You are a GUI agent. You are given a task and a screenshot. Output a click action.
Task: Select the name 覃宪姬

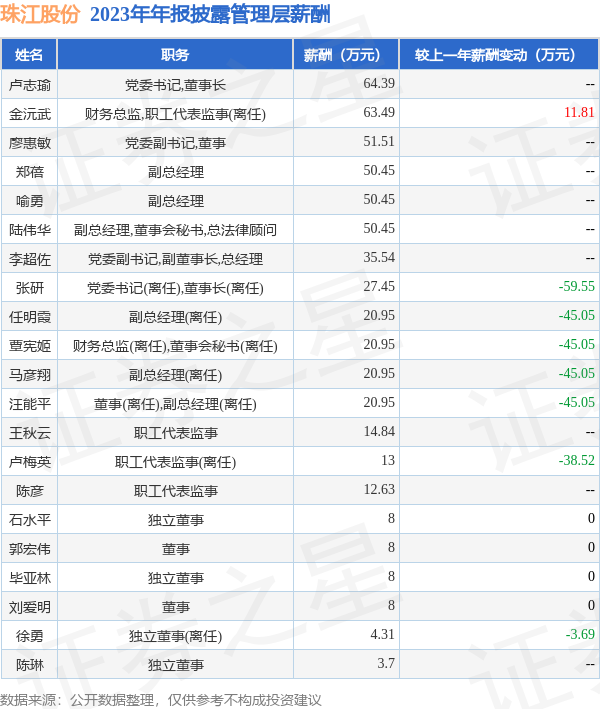coord(30,346)
